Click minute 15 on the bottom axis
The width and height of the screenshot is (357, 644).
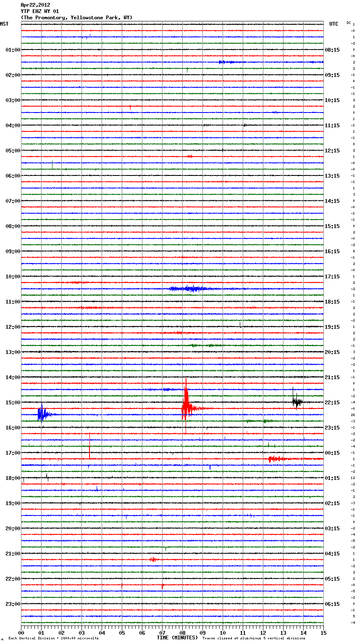click(x=323, y=633)
